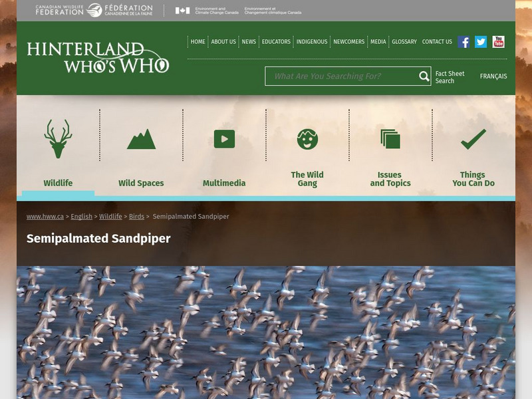Open the Things You Can Do label
This screenshot has height=399, width=532.
473,179
